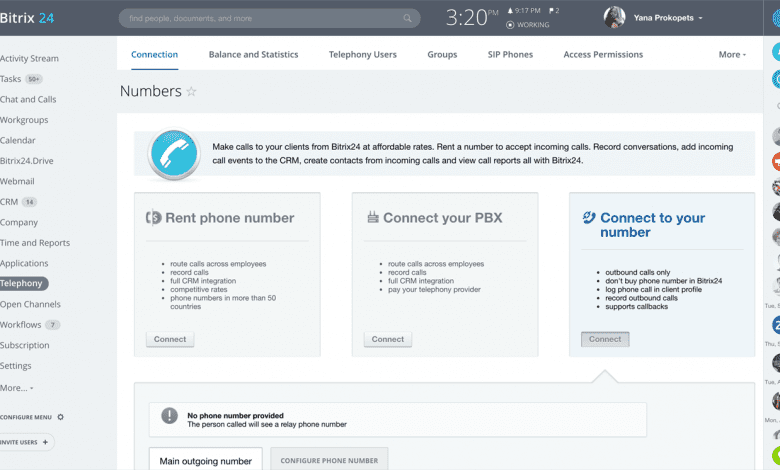Open Webmail in the sidebar
780x470 pixels.
17,181
